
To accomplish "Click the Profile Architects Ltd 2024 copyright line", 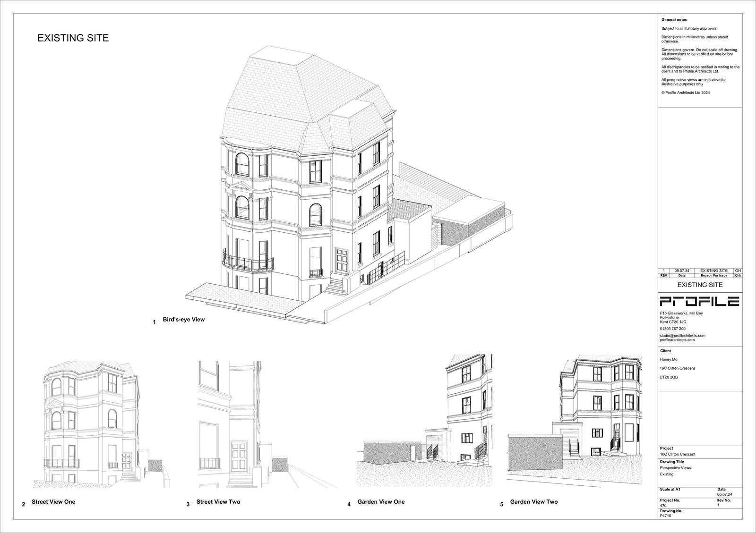I will (685, 93).
